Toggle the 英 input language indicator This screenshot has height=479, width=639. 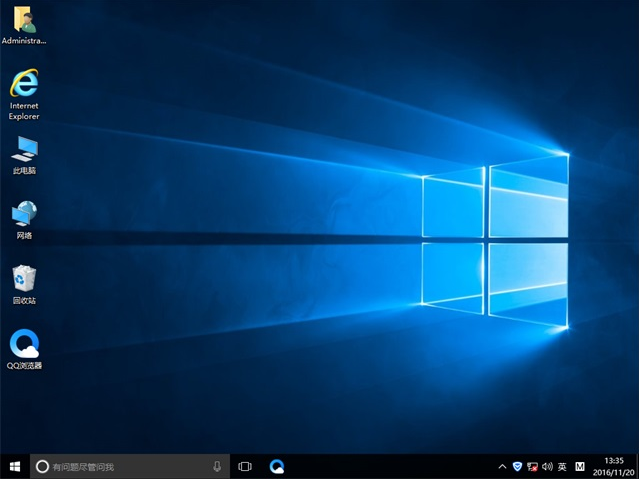(562, 466)
